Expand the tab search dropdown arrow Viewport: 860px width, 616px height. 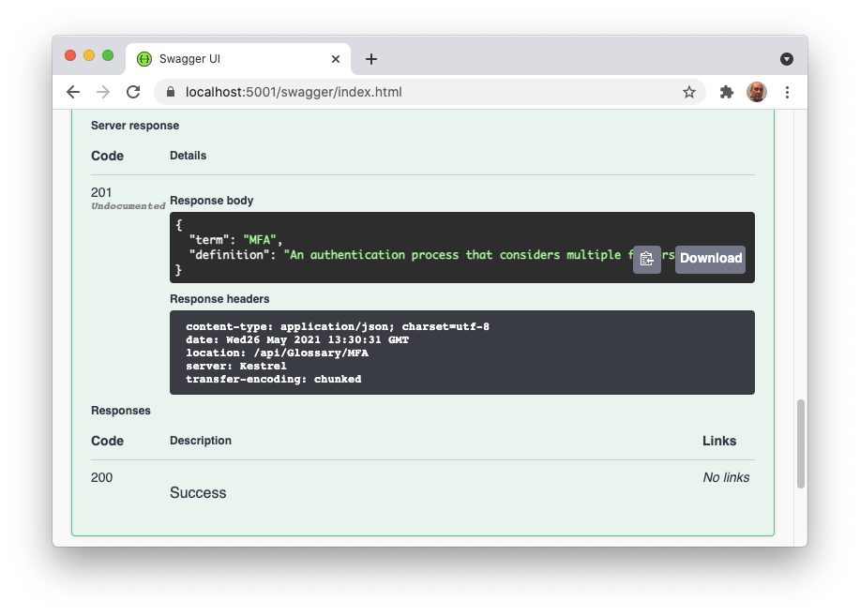(x=787, y=59)
